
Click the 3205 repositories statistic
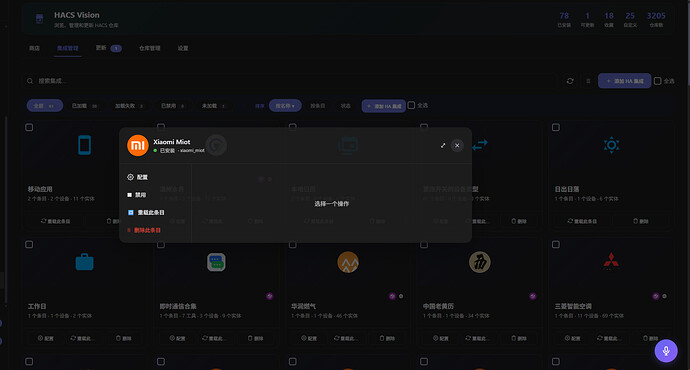(x=656, y=19)
